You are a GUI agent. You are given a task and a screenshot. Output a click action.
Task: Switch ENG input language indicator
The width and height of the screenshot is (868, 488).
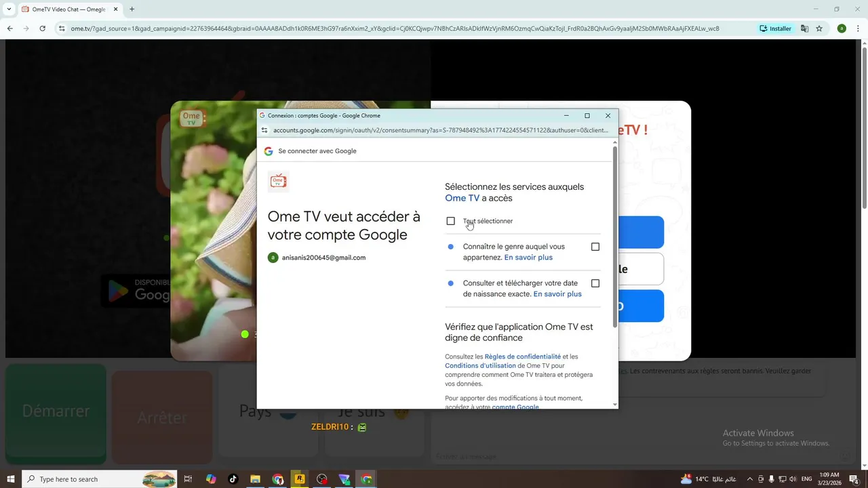(807, 479)
